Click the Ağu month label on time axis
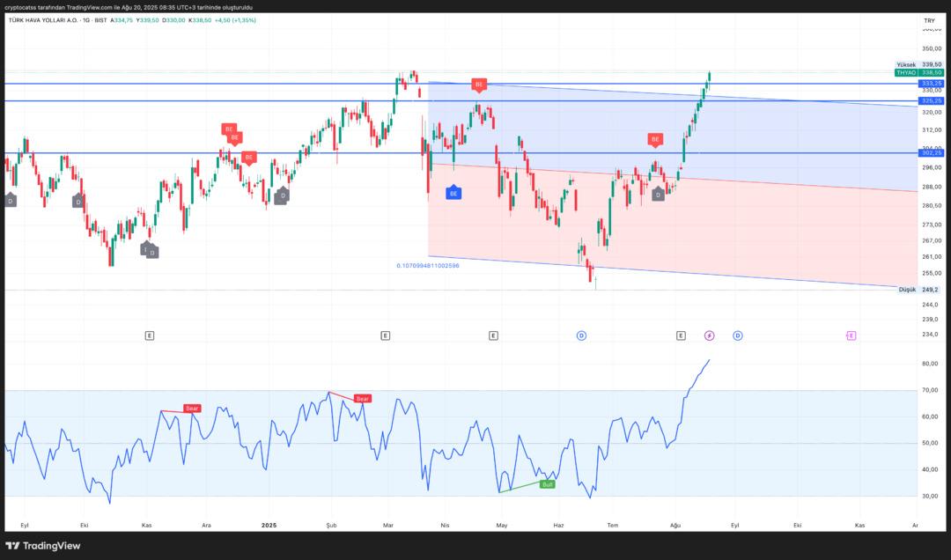The width and height of the screenshot is (951, 560). (675, 526)
